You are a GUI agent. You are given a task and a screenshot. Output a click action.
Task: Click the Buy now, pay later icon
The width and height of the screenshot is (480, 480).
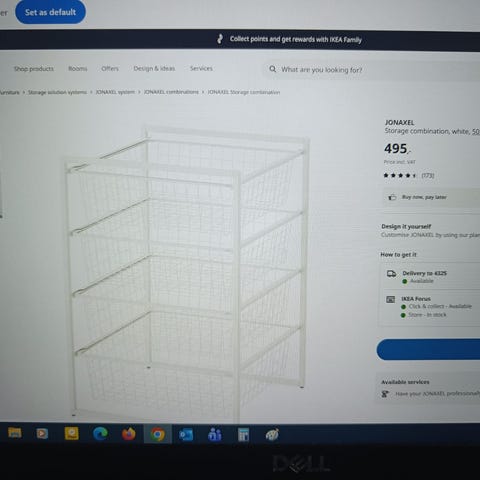tap(392, 197)
